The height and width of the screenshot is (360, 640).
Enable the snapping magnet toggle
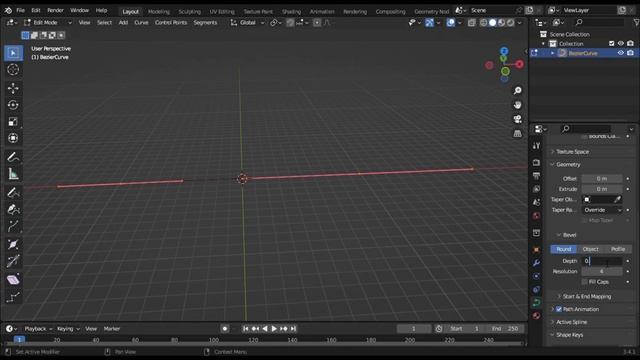click(290, 23)
